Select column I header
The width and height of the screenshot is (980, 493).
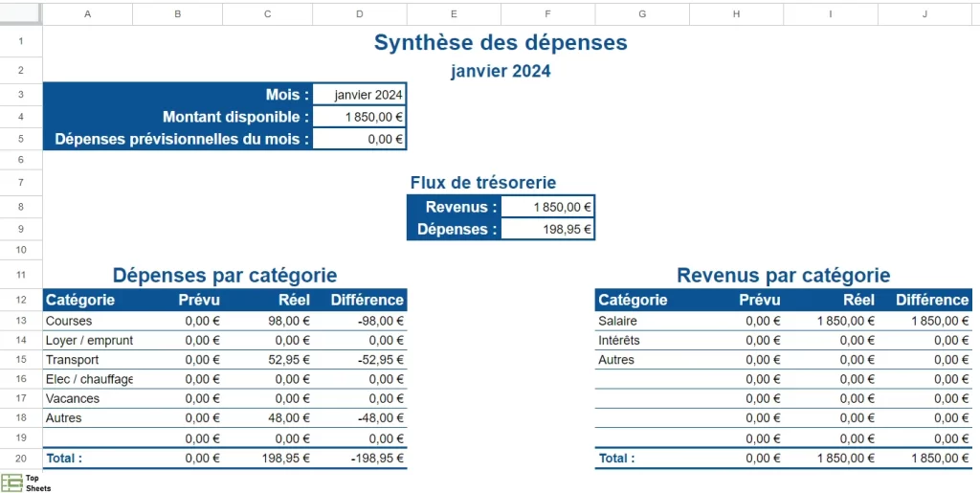pos(831,13)
